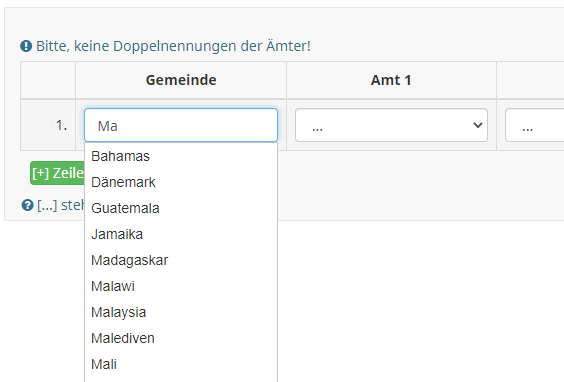Click the Gemeinde column header
564x382 pixels.
[x=181, y=80]
